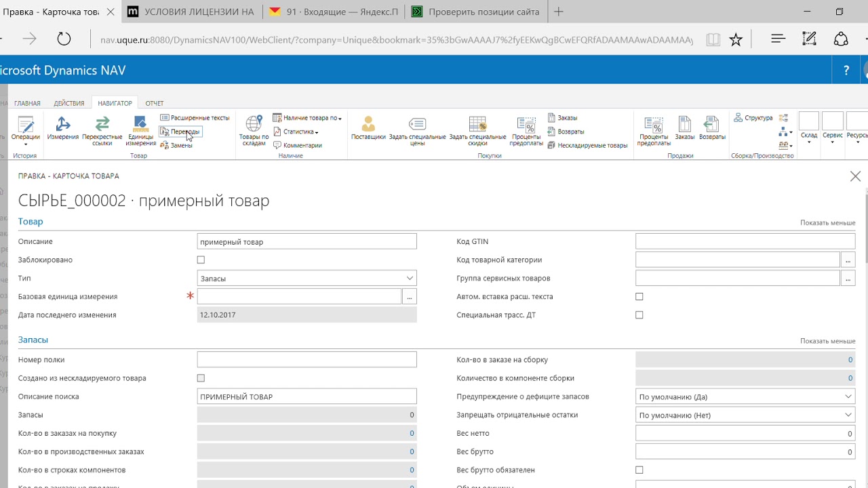Image resolution: width=868 pixels, height=488 pixels.
Task: Toggle Специальная трасс. ДТ checkbox
Action: coord(639,314)
